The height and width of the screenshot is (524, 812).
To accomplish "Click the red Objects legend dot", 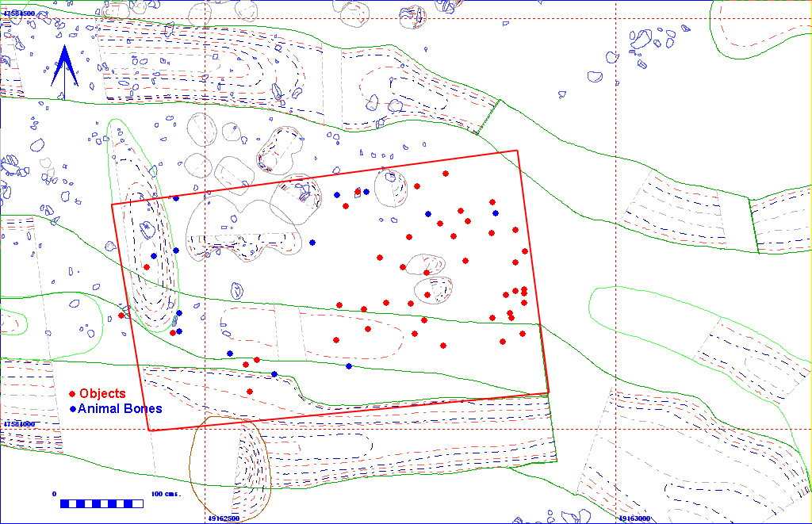I will [73, 394].
